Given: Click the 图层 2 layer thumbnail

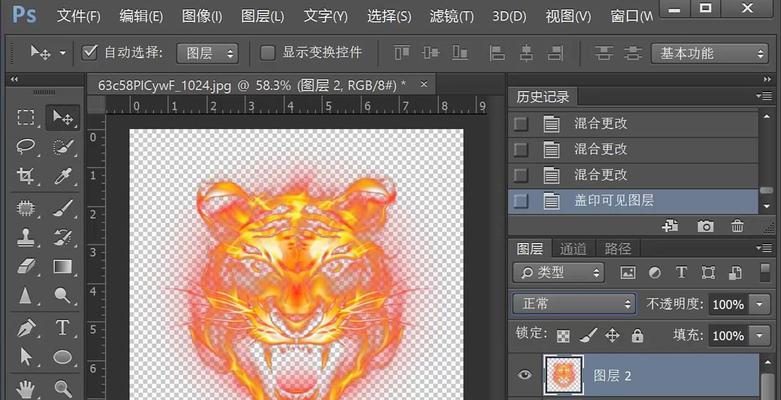Looking at the screenshot, I should pos(562,376).
